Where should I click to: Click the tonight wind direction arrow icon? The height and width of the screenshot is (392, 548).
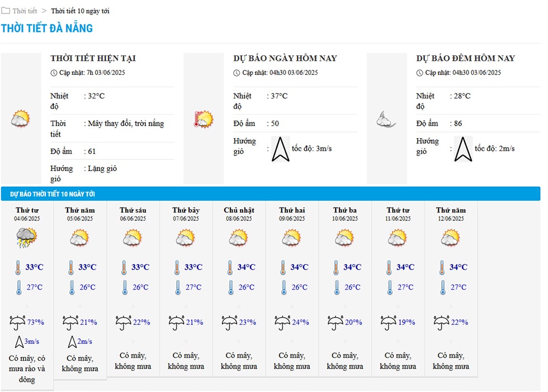click(x=463, y=149)
